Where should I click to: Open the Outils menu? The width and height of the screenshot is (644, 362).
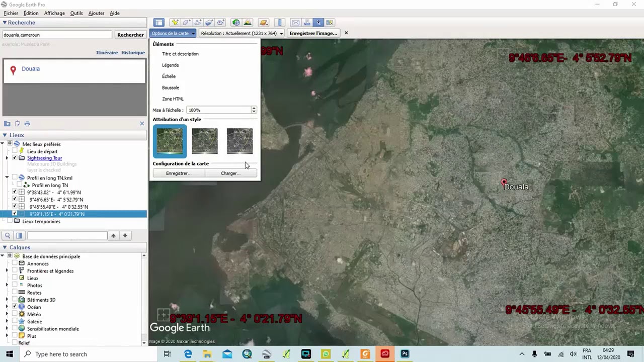(x=76, y=13)
